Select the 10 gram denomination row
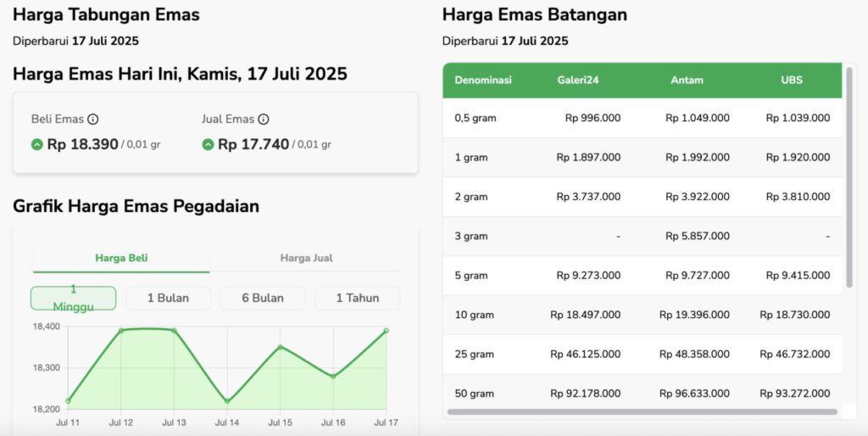The image size is (868, 436). [x=474, y=315]
